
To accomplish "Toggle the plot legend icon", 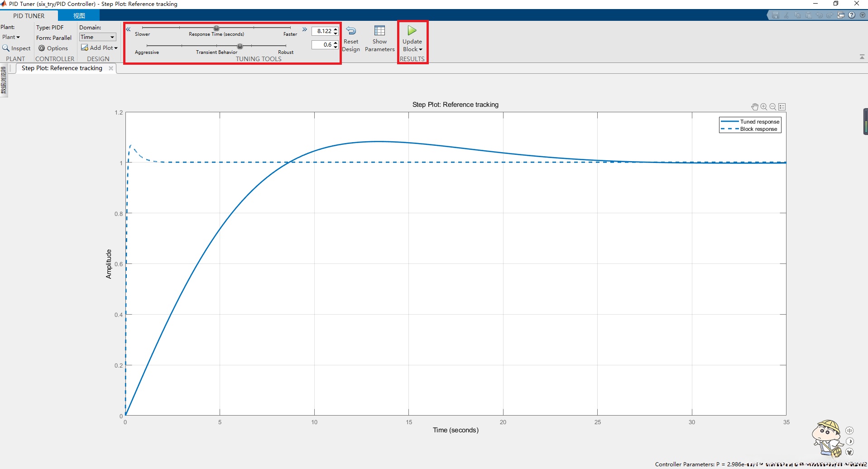I will tap(782, 107).
